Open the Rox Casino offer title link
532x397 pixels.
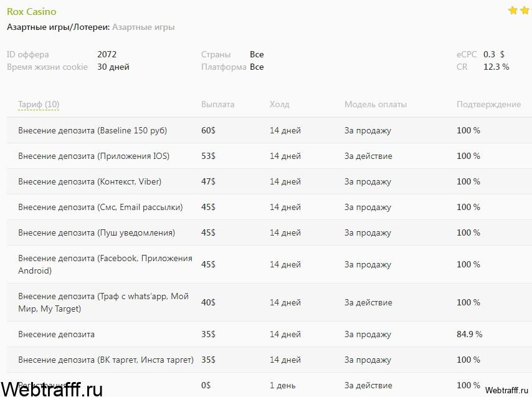point(32,12)
